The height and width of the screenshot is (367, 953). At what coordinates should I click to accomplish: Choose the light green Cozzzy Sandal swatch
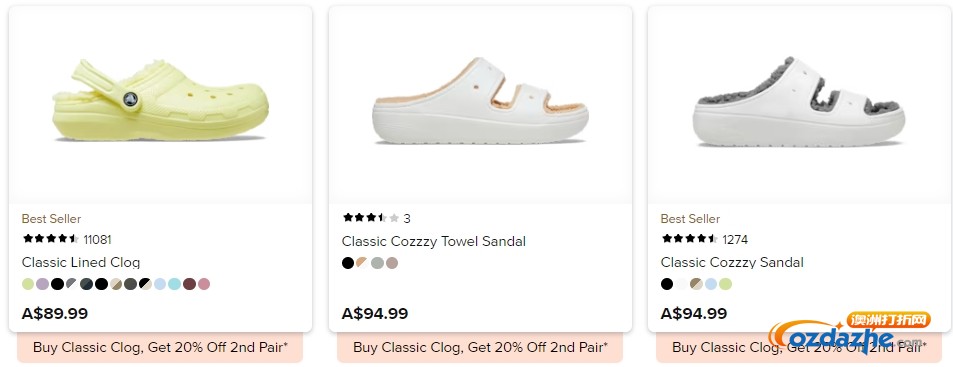tap(726, 284)
